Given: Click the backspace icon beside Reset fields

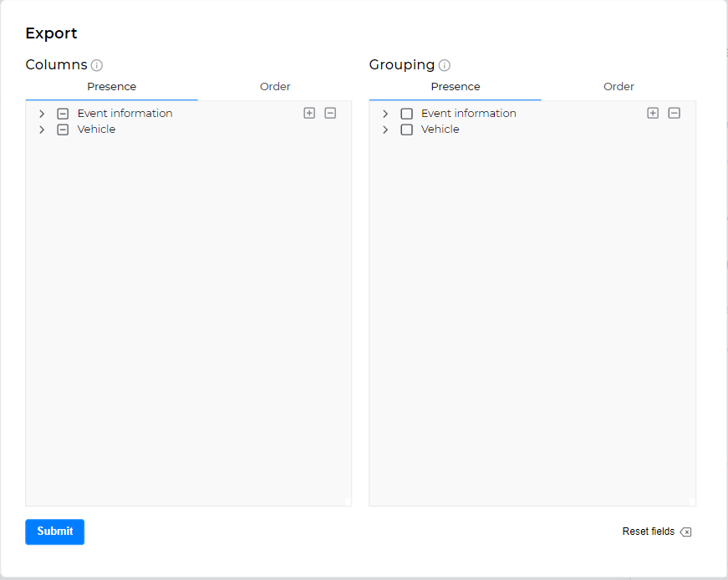Looking at the screenshot, I should pyautogui.click(x=685, y=532).
